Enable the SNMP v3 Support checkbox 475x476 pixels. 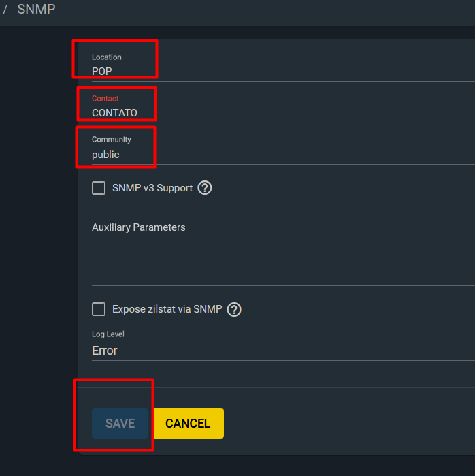(x=99, y=188)
